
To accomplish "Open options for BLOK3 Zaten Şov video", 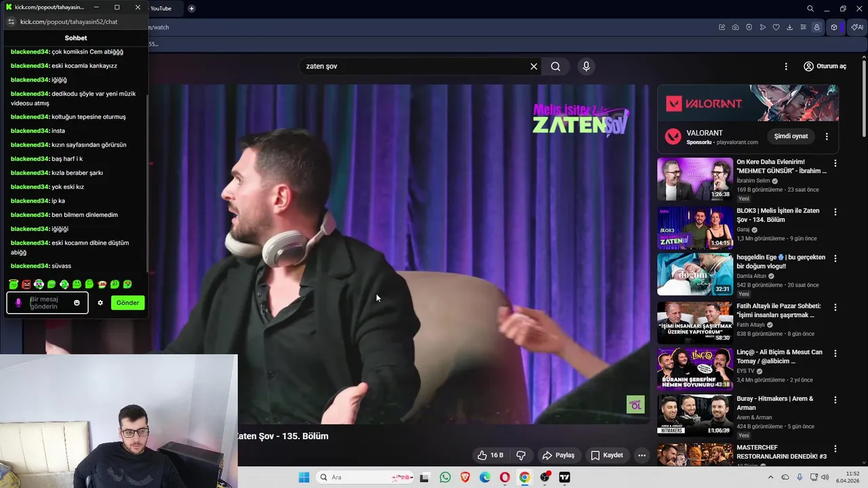I will (835, 212).
